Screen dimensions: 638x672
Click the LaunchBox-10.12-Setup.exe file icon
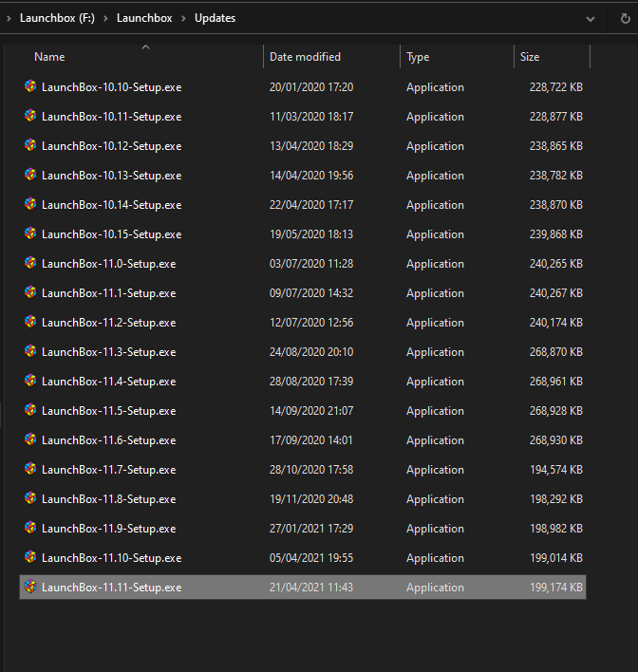coord(30,145)
